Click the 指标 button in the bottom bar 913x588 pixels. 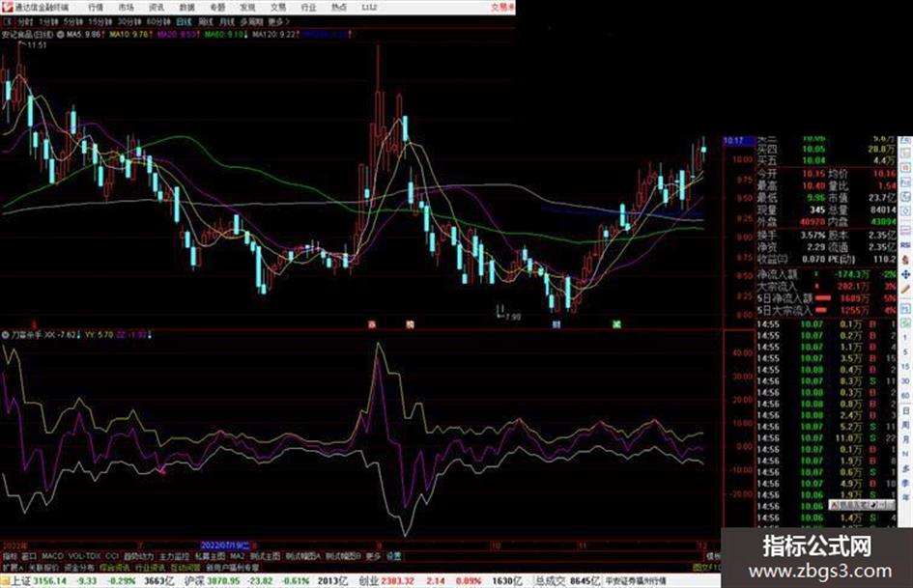(x=10, y=556)
